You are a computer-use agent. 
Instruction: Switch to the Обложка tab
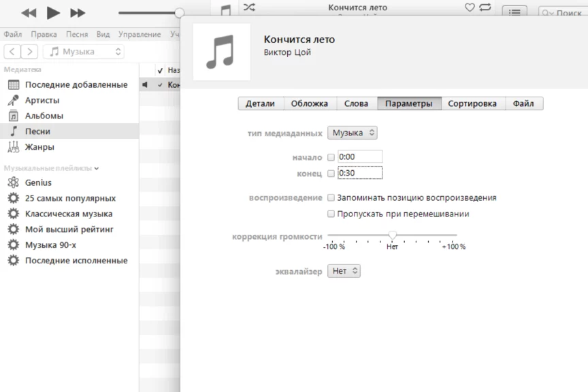click(309, 103)
